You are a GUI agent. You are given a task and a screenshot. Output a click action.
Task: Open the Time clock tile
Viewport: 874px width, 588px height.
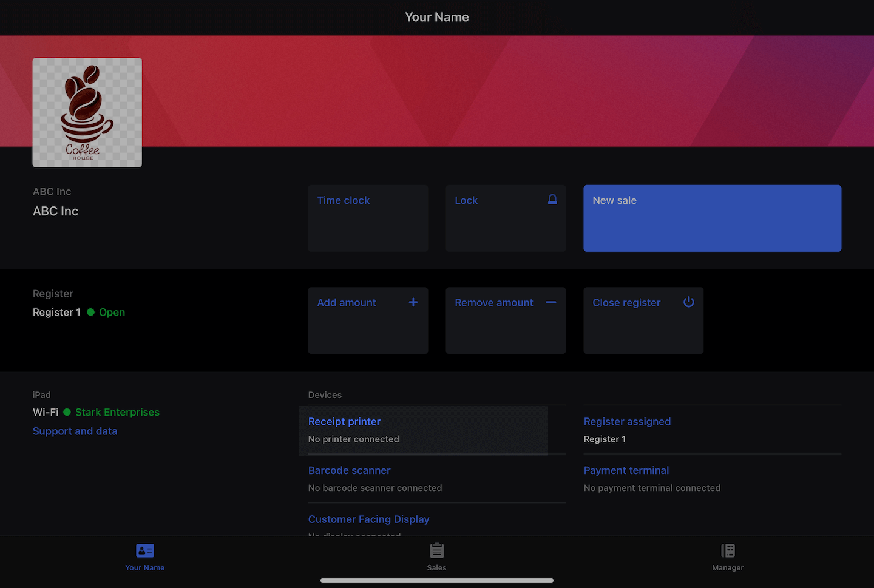click(368, 218)
